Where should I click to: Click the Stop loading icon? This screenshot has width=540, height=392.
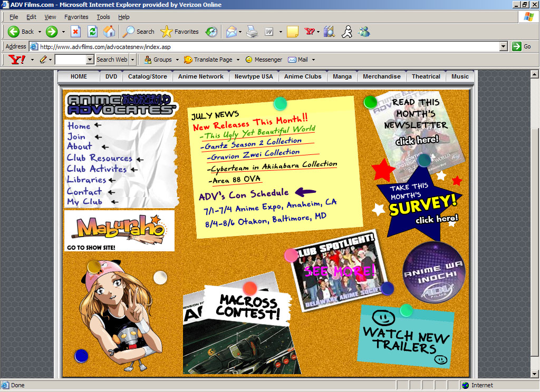click(75, 32)
